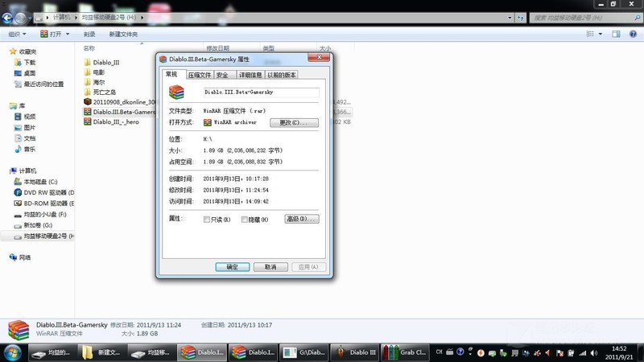Click the Explorer back navigation button

7,18
